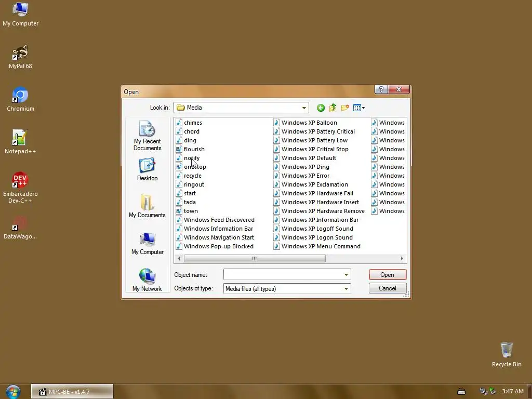The height and width of the screenshot is (399, 532).
Task: Select Windows XP Exclamation file
Action: click(x=311, y=184)
